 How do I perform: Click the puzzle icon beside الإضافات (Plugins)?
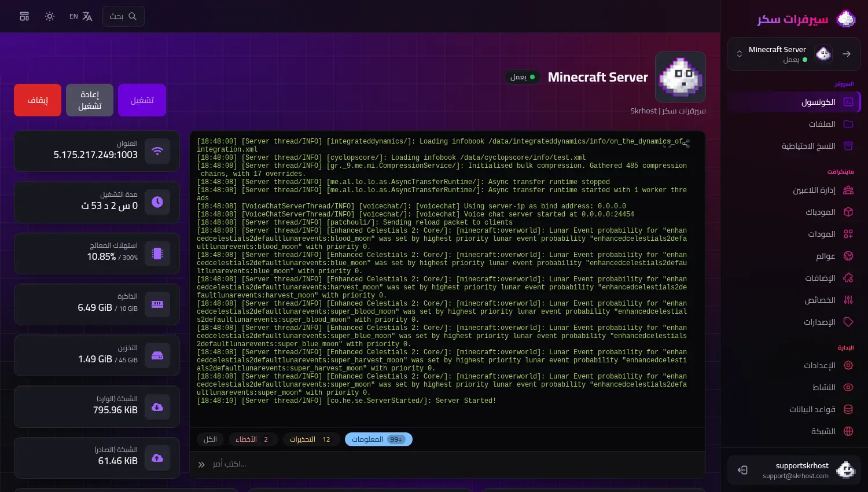[848, 278]
